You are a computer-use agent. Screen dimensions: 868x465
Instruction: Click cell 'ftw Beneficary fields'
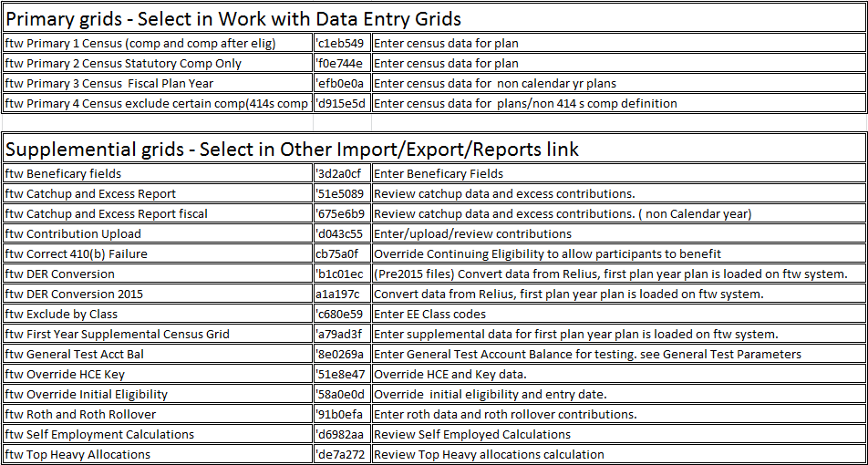point(157,173)
